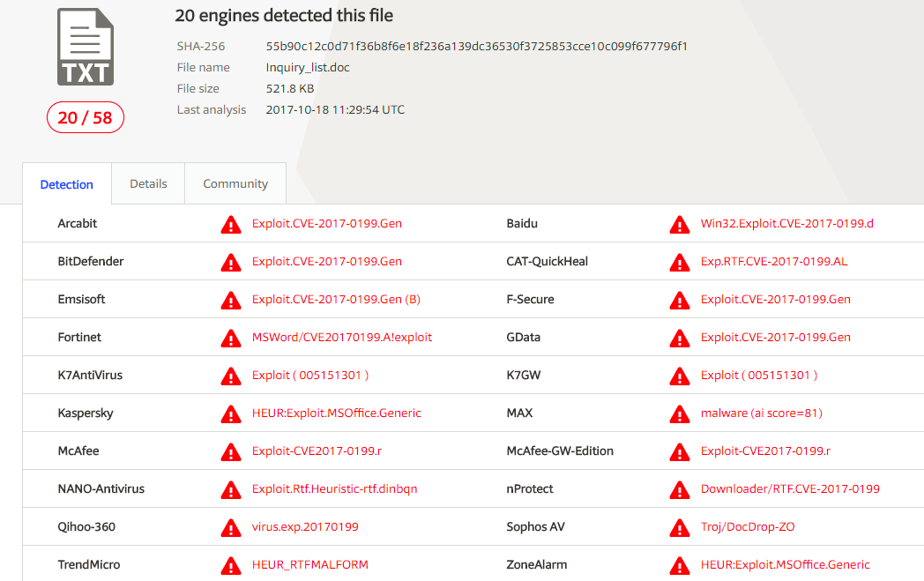Click the warning icon in the TrendMicro row
Screen dimensions: 924x581
tap(231, 566)
